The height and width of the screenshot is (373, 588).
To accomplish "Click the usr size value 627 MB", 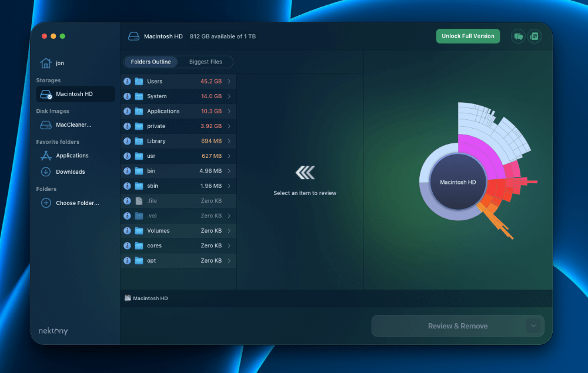I will (212, 156).
